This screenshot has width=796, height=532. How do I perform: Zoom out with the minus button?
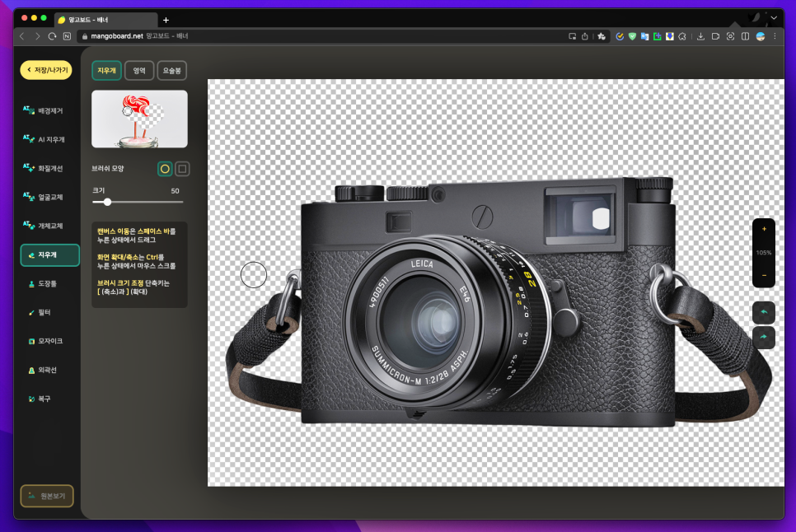tap(764, 275)
